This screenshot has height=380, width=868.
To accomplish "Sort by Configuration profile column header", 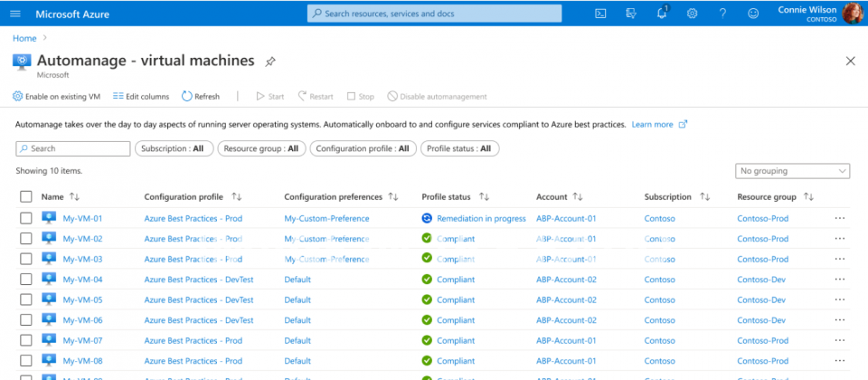I will (x=193, y=196).
